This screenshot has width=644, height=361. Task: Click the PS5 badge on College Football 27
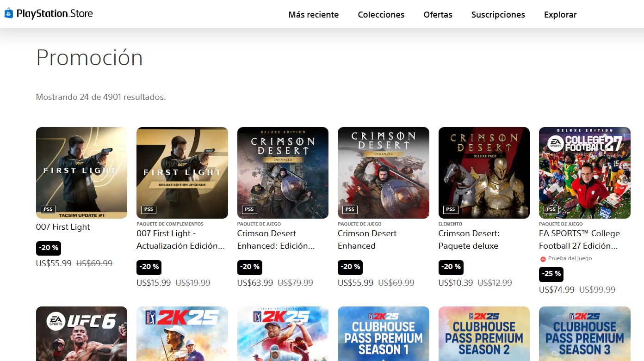coord(551,209)
